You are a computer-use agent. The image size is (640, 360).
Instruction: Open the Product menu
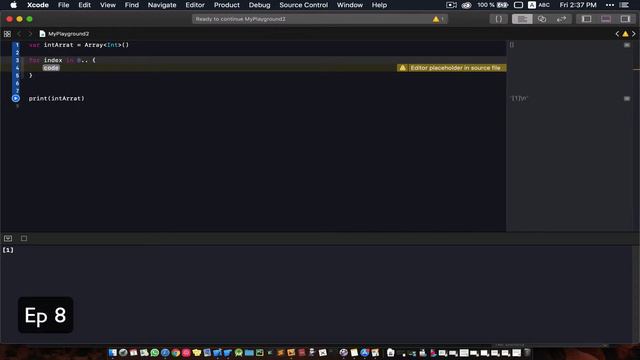(x=227, y=5)
